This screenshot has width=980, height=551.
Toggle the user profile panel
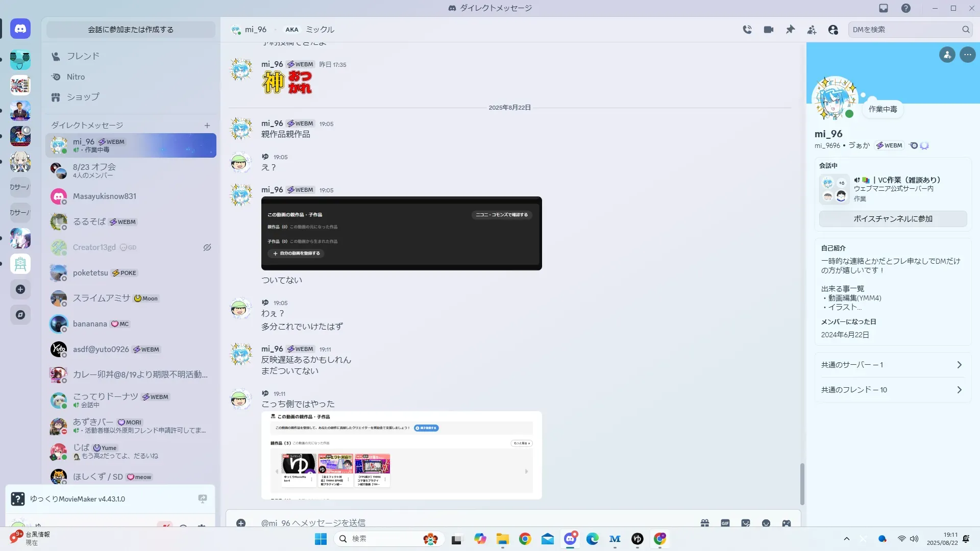point(833,30)
